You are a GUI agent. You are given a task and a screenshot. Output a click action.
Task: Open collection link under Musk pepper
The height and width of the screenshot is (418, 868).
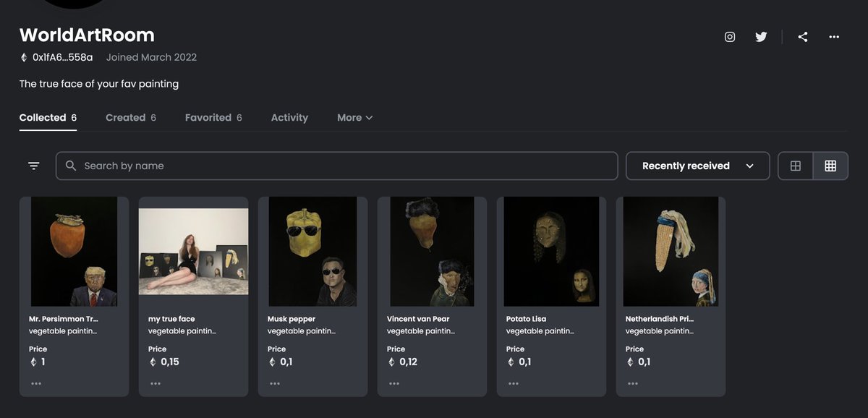302,331
